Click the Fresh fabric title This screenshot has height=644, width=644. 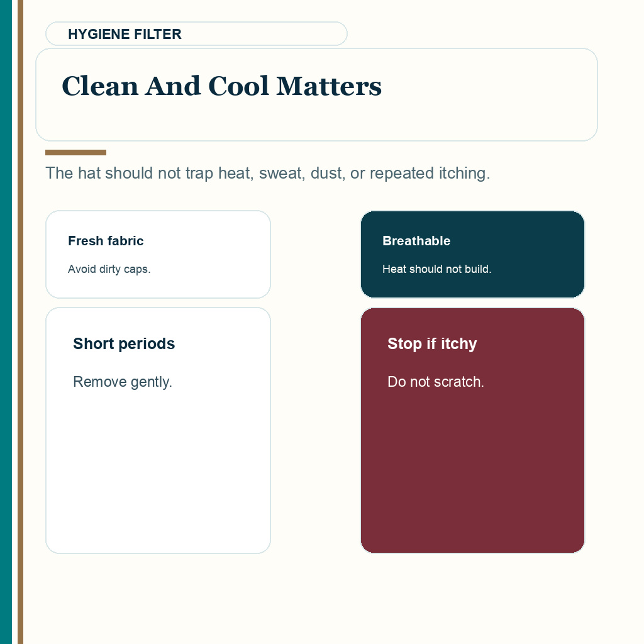(106, 241)
